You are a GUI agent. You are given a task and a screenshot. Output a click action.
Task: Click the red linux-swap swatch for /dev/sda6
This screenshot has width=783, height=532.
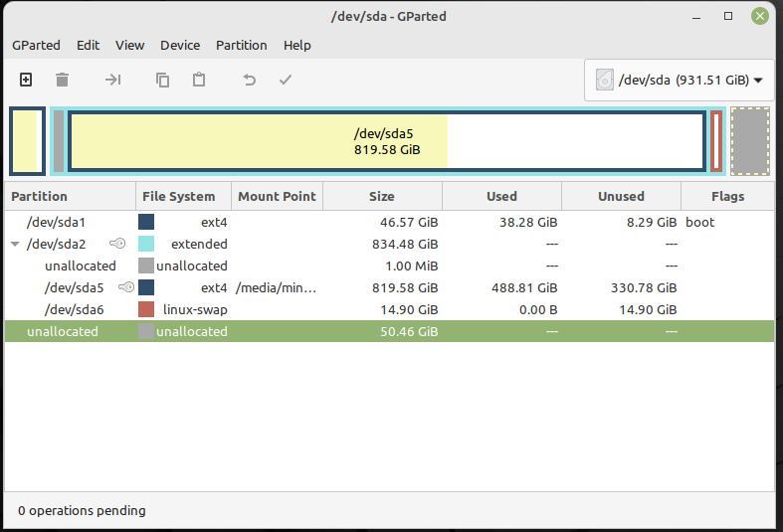[146, 309]
